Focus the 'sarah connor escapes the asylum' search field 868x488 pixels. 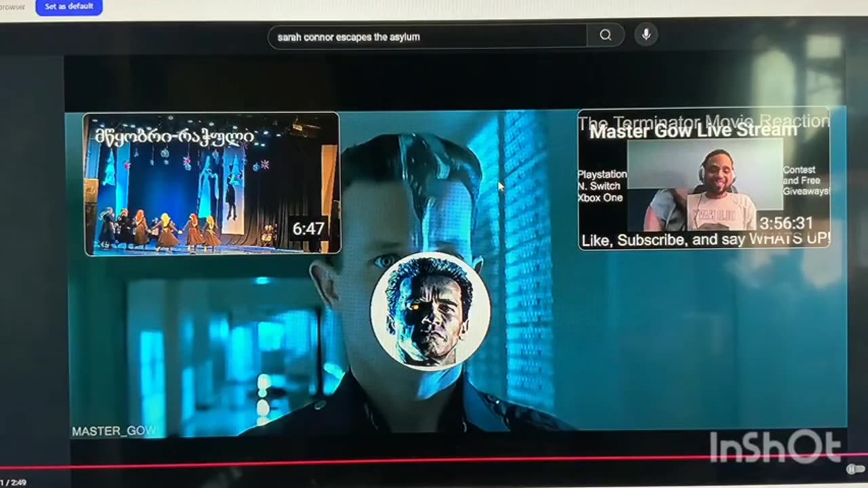[x=427, y=37]
